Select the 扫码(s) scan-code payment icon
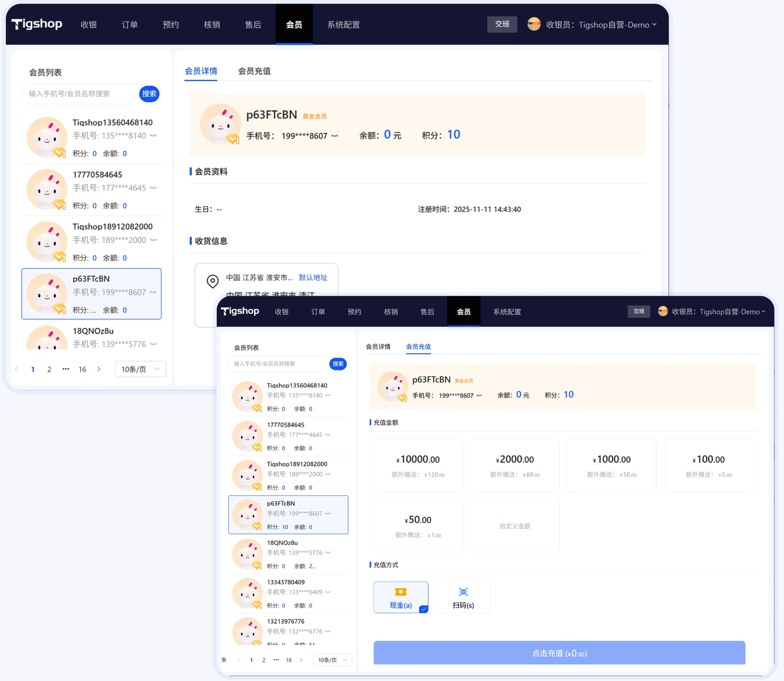Image resolution: width=784 pixels, height=681 pixels. 463,592
